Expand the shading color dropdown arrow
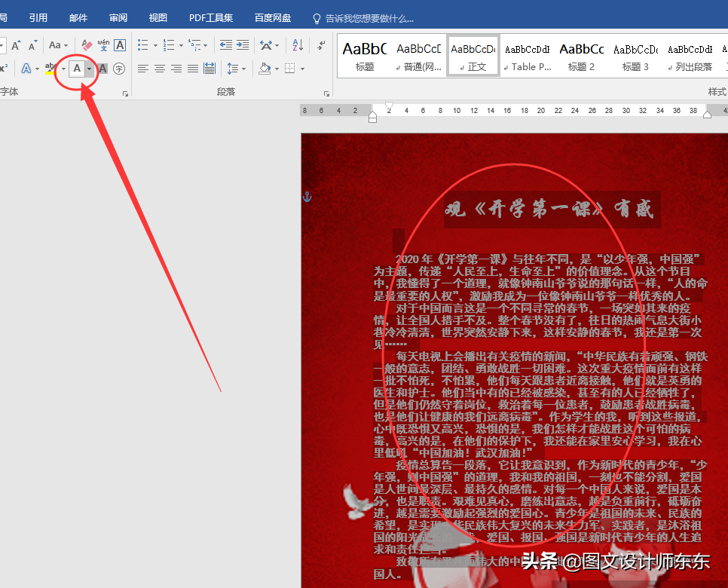The height and width of the screenshot is (588, 728). tap(277, 69)
